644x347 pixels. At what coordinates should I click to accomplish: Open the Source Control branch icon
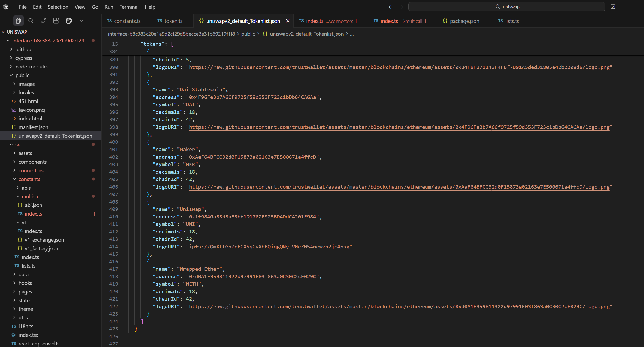(x=44, y=21)
